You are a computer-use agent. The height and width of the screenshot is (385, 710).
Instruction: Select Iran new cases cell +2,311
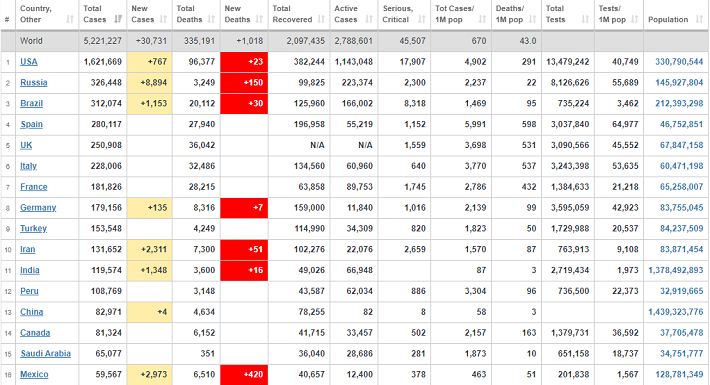pyautogui.click(x=149, y=249)
